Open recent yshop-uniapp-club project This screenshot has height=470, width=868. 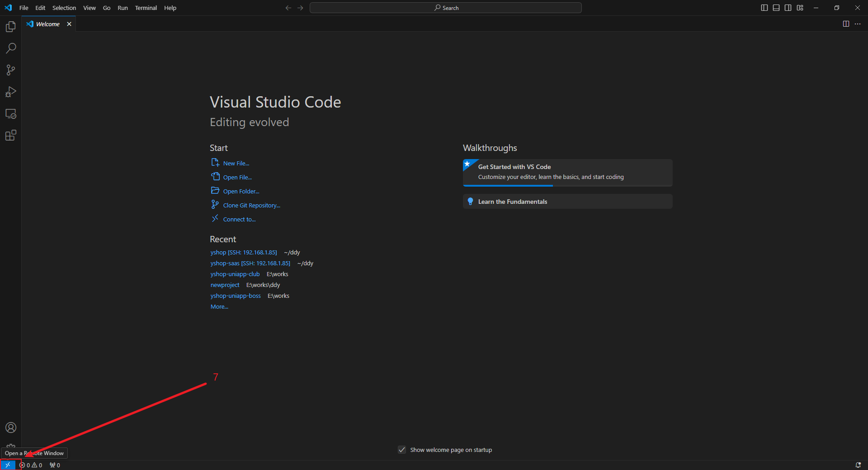click(235, 274)
